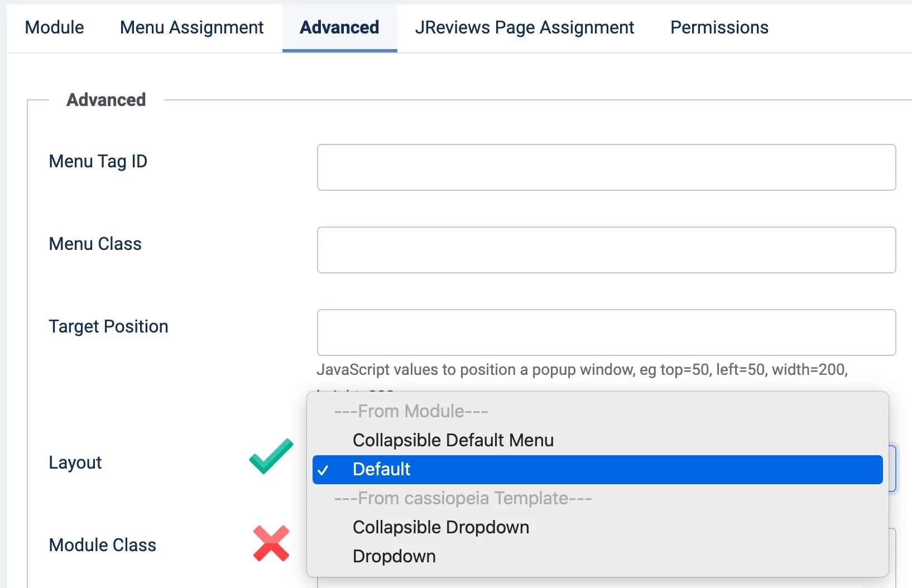Choose Collapsible Default Menu layout option
912x588 pixels.
point(453,440)
